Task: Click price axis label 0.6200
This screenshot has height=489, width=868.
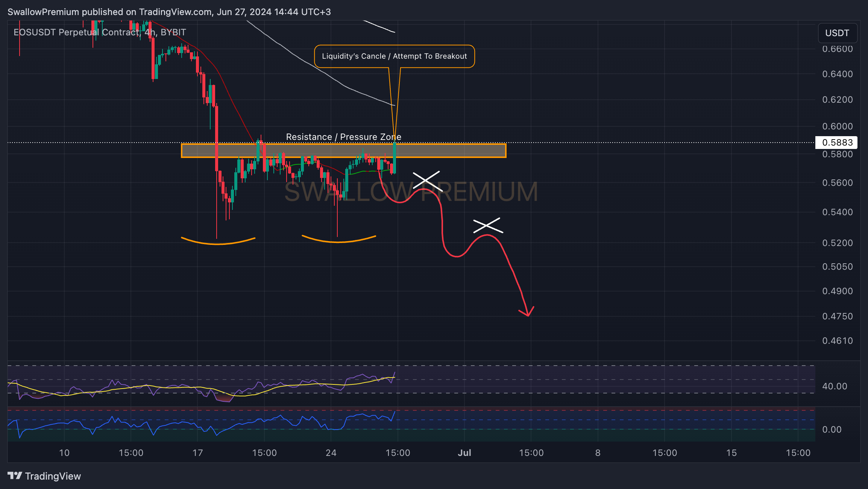Action: click(838, 100)
